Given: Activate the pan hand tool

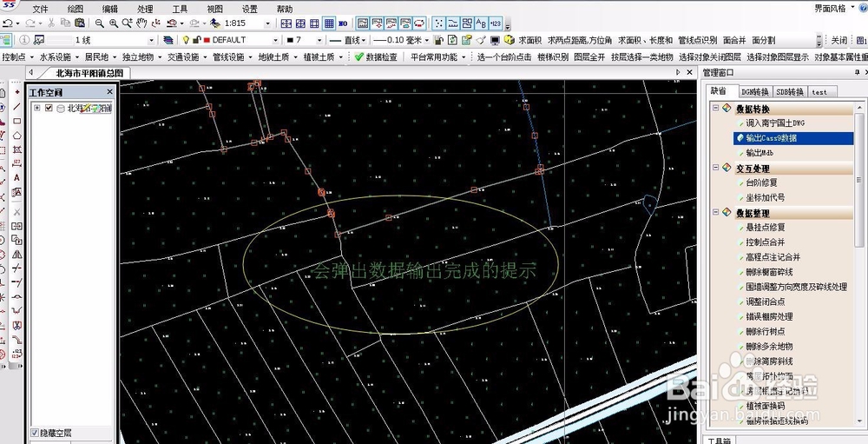Looking at the screenshot, I should point(141,23).
